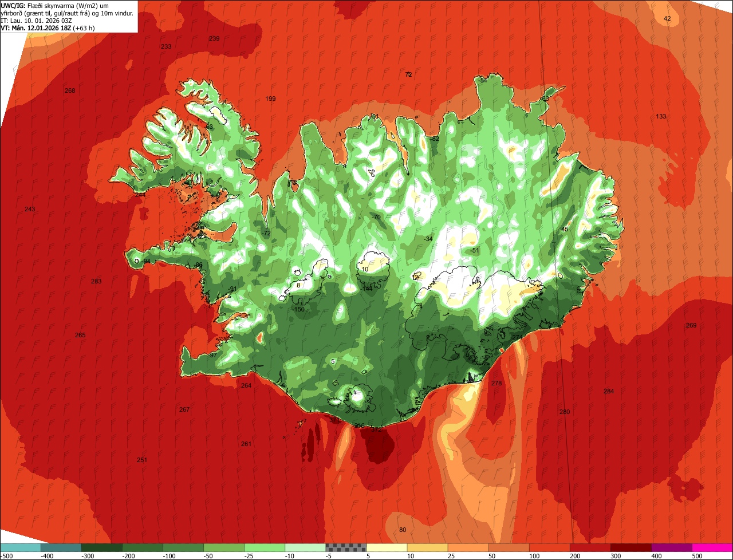Click the checkered legend swatch near zero

[346, 547]
